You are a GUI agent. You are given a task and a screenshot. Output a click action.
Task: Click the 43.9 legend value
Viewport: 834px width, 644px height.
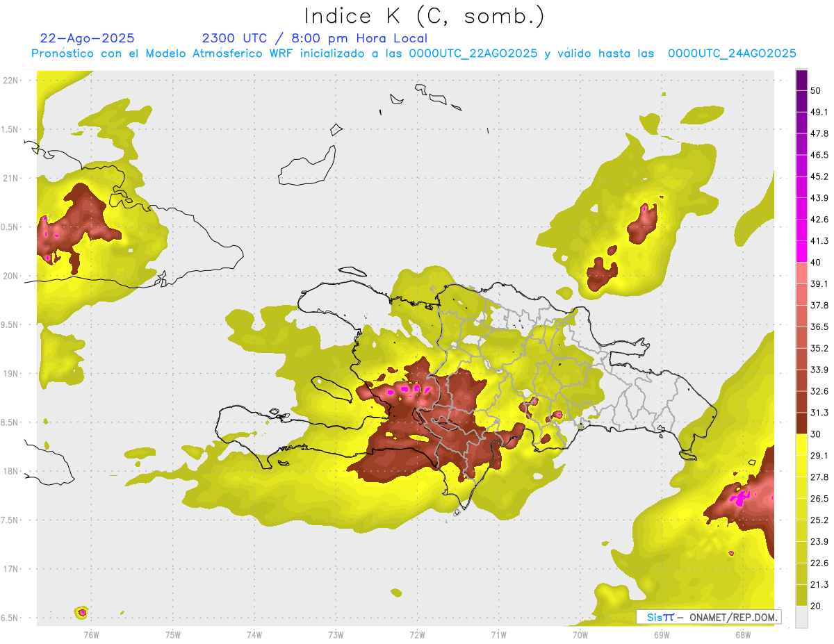820,198
